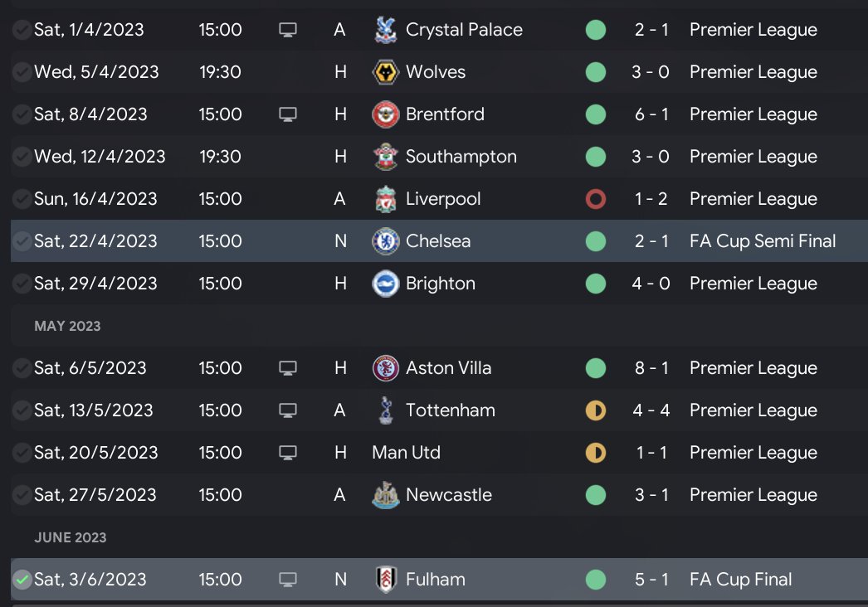Click the Crystal Palace club badge
The width and height of the screenshot is (868, 607).
pos(386,30)
